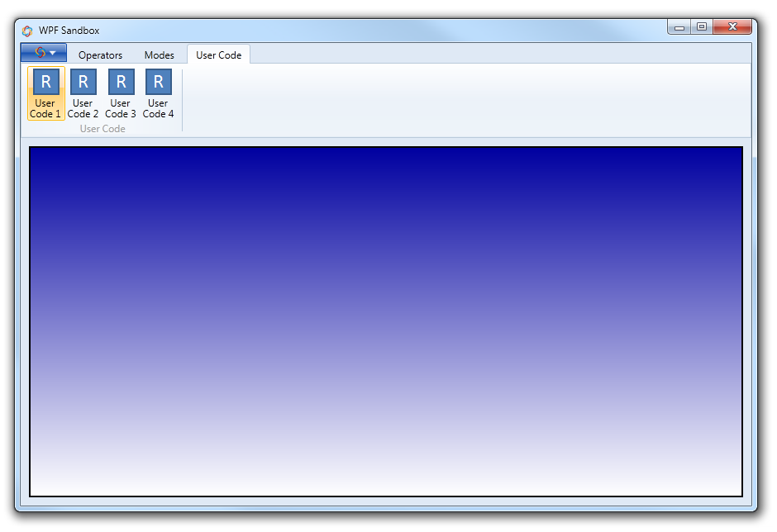
Task: Click the WPF Sandbox title bar app icon
Action: pos(27,31)
